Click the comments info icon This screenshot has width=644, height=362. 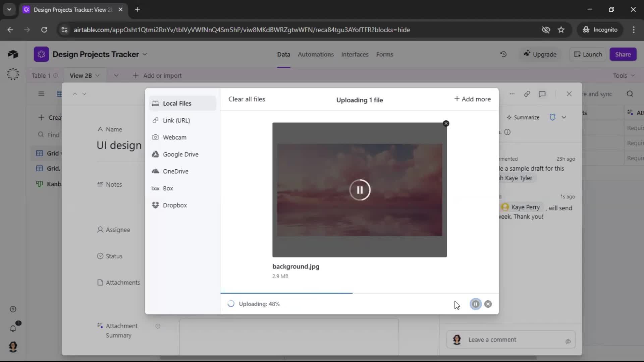tap(507, 132)
